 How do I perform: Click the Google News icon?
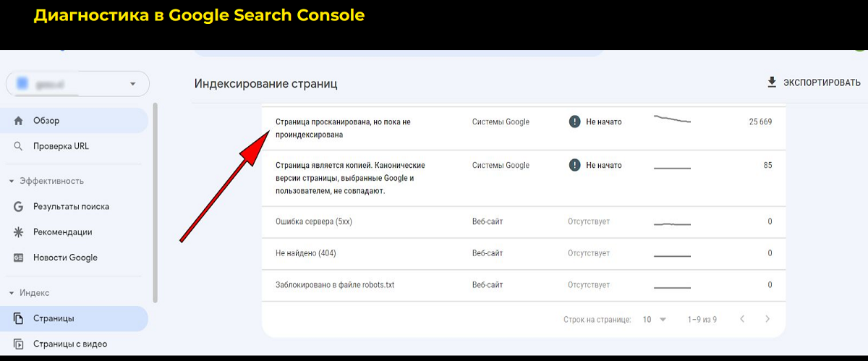click(19, 258)
